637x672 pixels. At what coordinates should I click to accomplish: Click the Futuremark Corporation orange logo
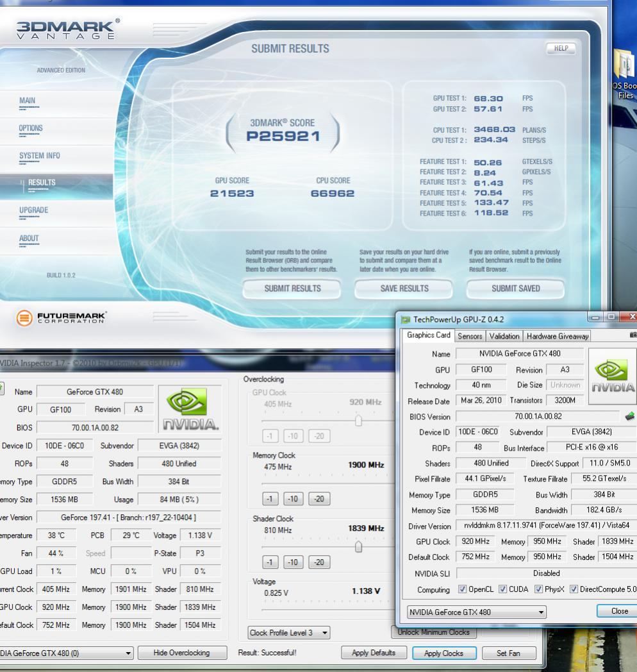click(24, 318)
